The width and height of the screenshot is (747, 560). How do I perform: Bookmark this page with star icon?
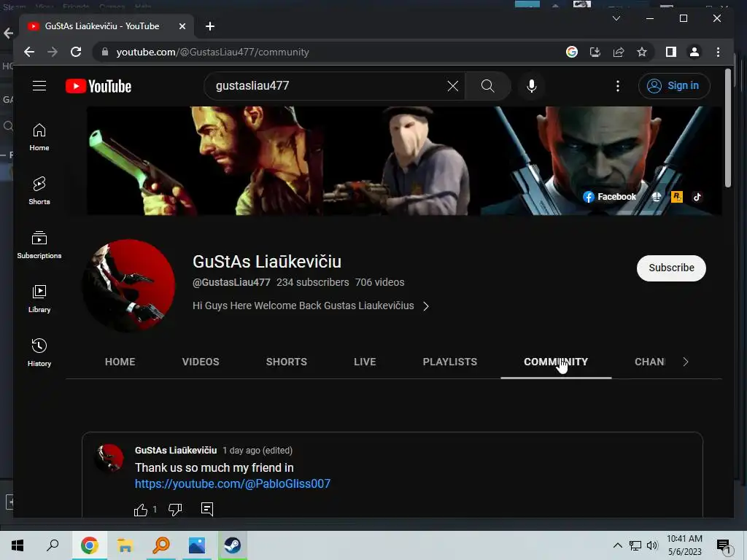pos(642,52)
